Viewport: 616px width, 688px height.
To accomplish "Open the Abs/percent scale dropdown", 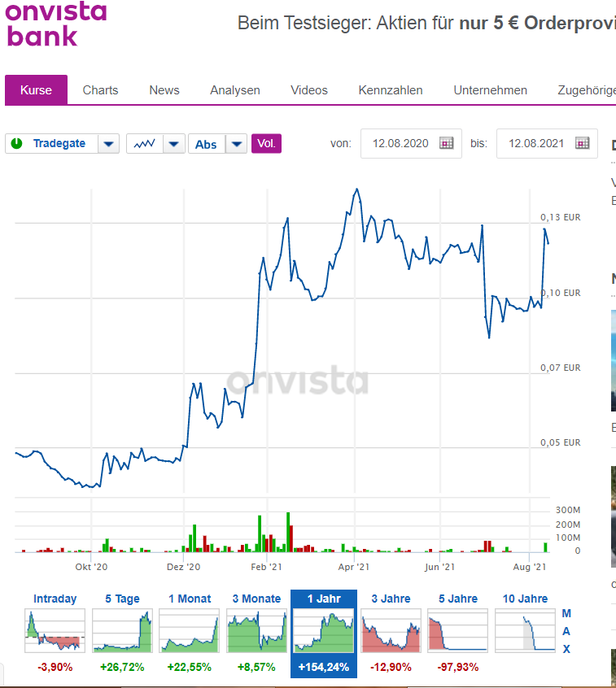I will click(x=236, y=142).
